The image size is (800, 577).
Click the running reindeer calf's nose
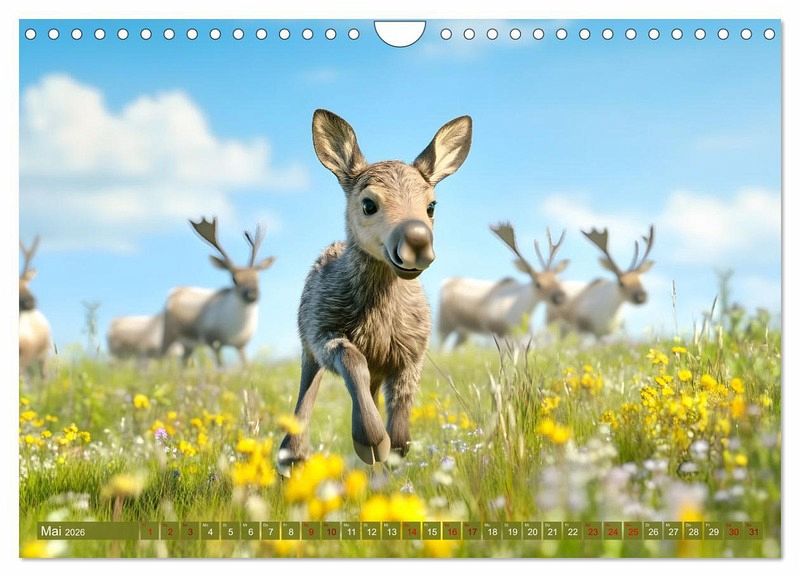point(413,244)
